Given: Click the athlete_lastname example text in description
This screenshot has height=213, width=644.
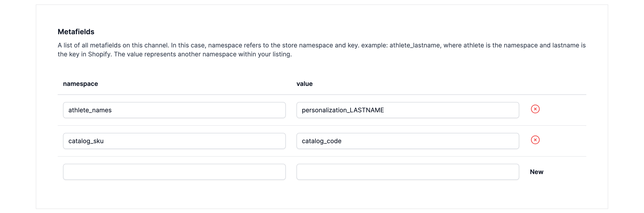Looking at the screenshot, I should pos(414,45).
